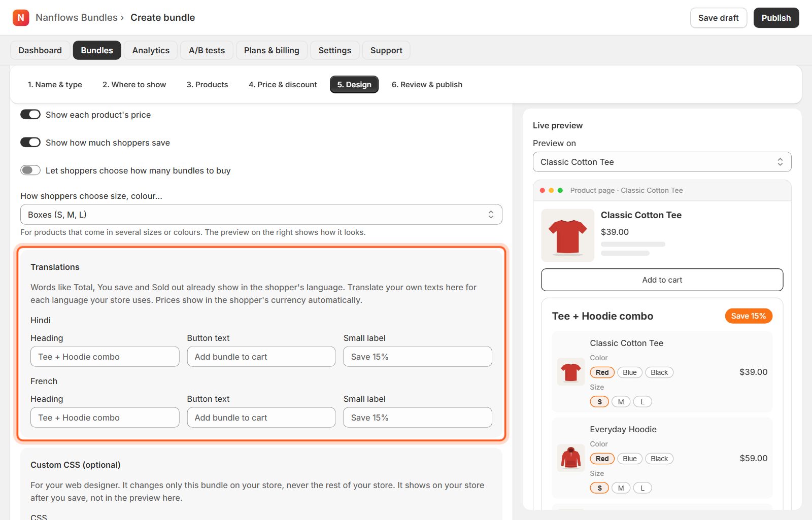Edit the Hindi Heading field
812x520 pixels.
tap(105, 357)
